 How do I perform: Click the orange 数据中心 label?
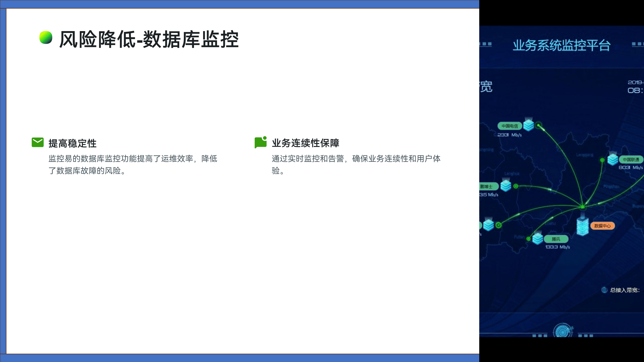click(602, 226)
